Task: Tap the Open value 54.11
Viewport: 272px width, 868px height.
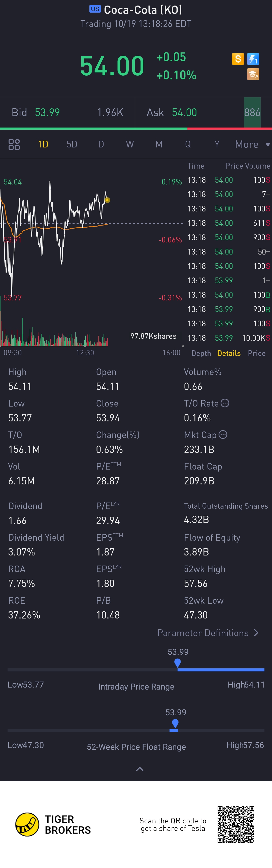Action: tap(107, 386)
